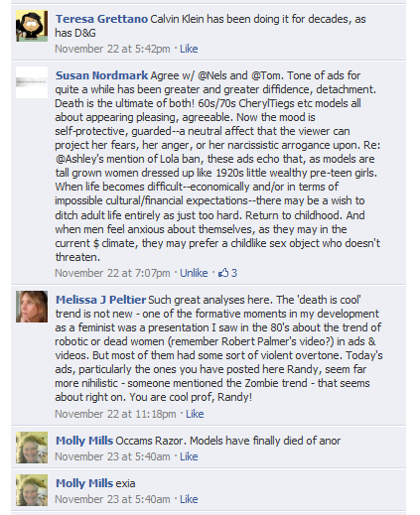Open Molly Mills' avatar on the 'Occams Razor' comment
The image size is (420, 515).
coord(32,448)
